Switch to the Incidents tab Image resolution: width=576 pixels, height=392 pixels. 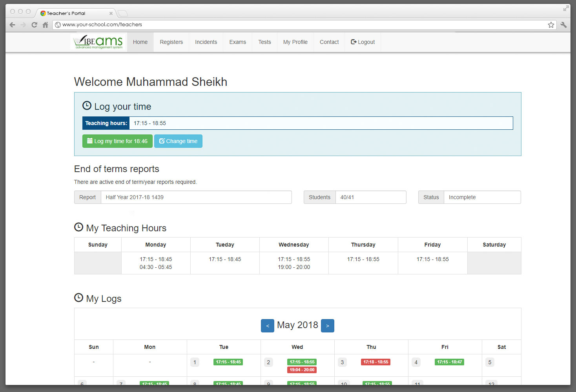(x=206, y=42)
